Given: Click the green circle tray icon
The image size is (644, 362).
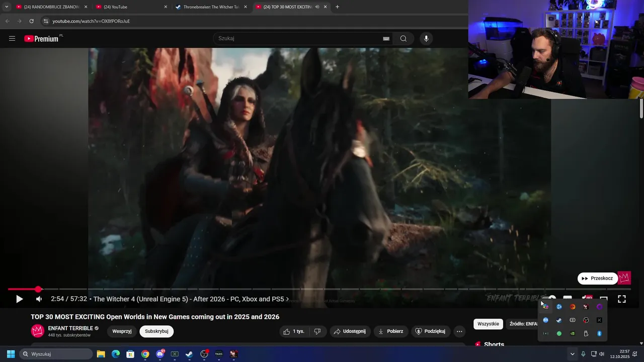Looking at the screenshot, I should (x=559, y=333).
